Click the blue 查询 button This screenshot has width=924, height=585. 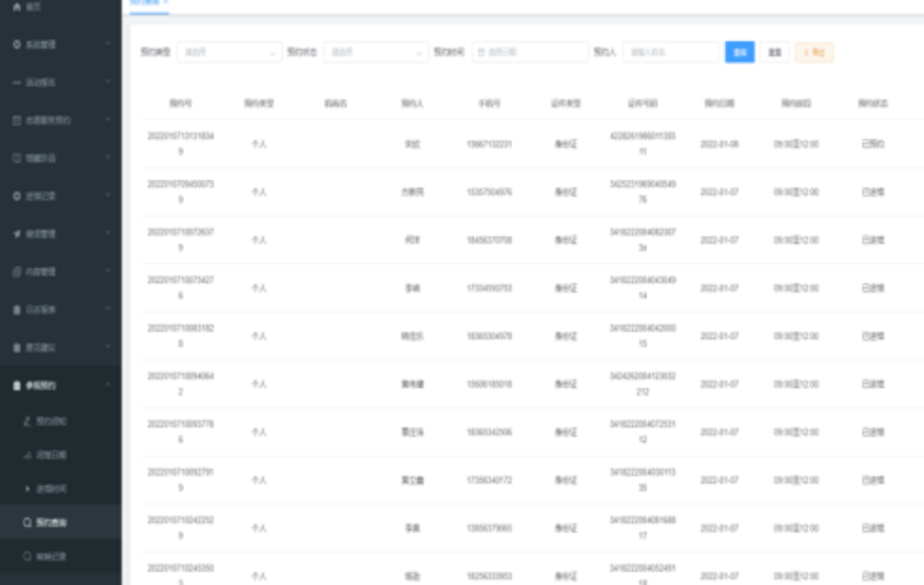tap(739, 53)
